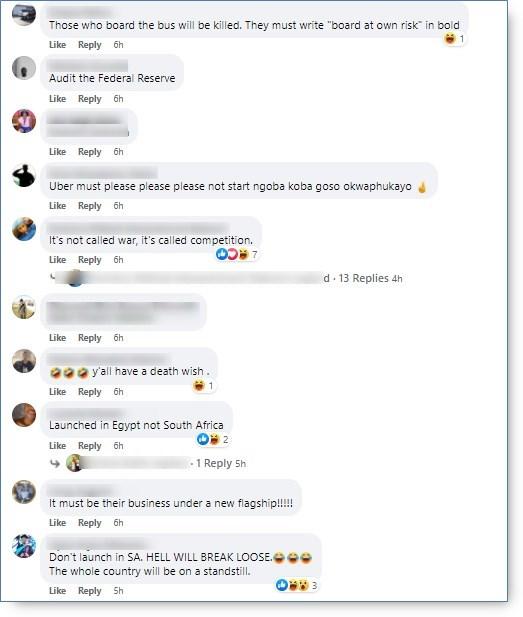Open 6h timestamp on 'death wish' comment
This screenshot has height=617, width=523.
click(x=118, y=392)
